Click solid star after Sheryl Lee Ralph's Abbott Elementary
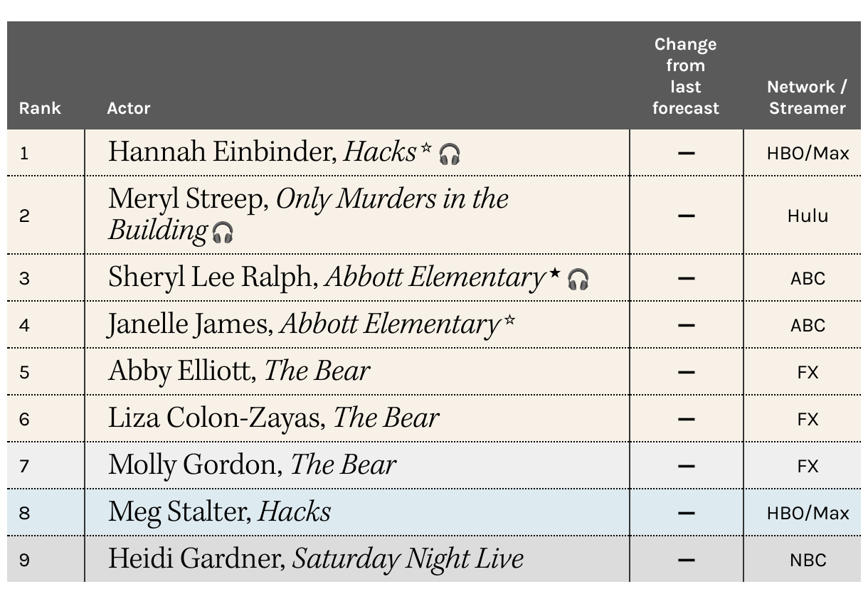 [555, 272]
